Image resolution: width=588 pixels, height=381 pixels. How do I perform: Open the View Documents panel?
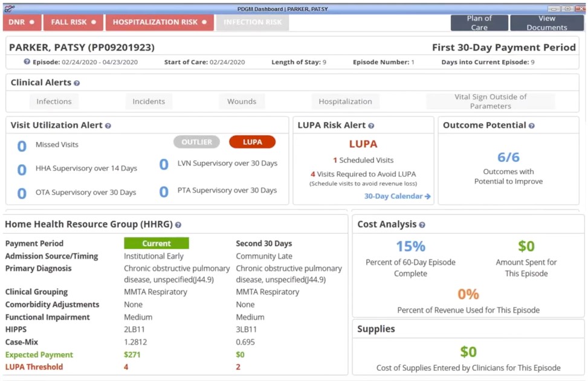[x=546, y=22]
